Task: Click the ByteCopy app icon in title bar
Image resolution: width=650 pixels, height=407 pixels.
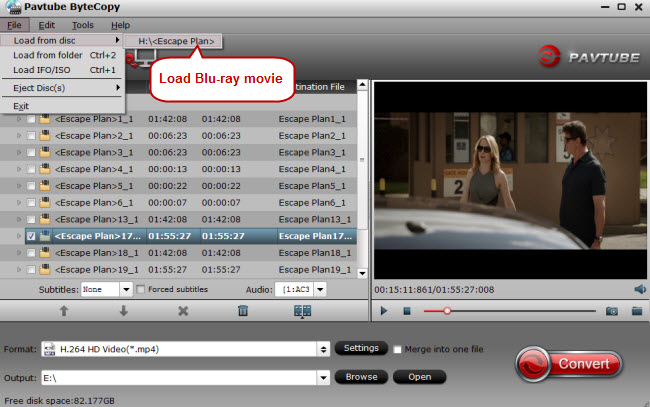Action: [13, 7]
